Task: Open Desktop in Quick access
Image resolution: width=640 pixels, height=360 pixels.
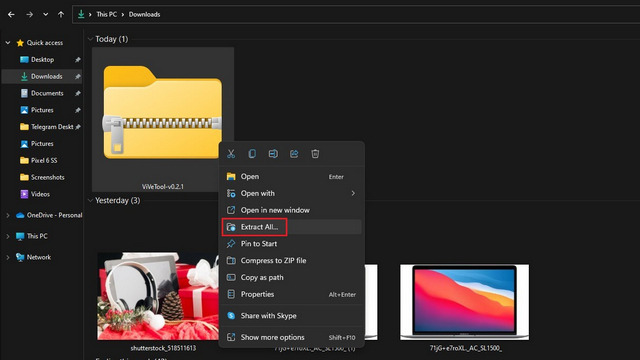Action: click(x=42, y=60)
